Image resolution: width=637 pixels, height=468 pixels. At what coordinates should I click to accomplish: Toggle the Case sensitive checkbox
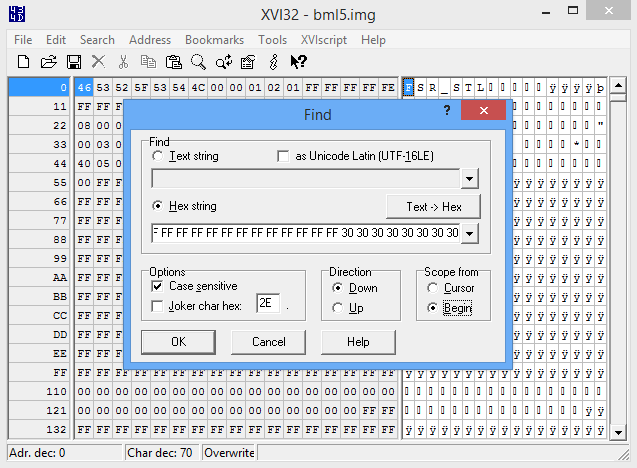(x=157, y=286)
